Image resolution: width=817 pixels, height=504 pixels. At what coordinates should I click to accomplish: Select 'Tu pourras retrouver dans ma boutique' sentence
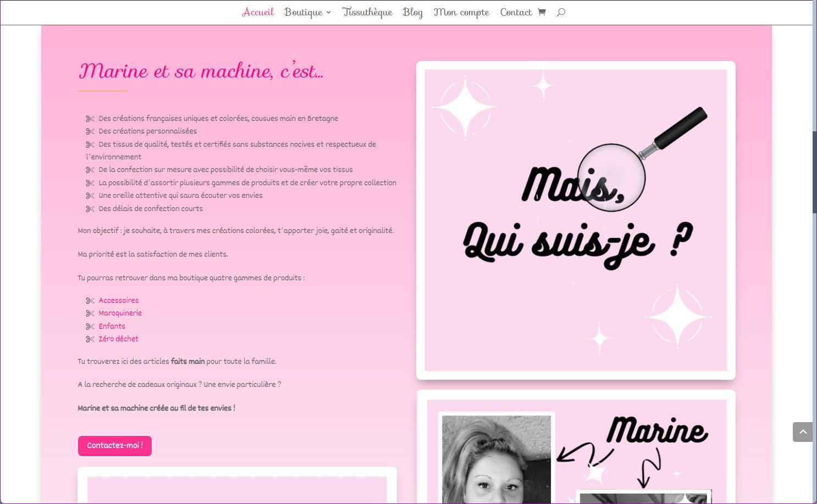coord(191,278)
